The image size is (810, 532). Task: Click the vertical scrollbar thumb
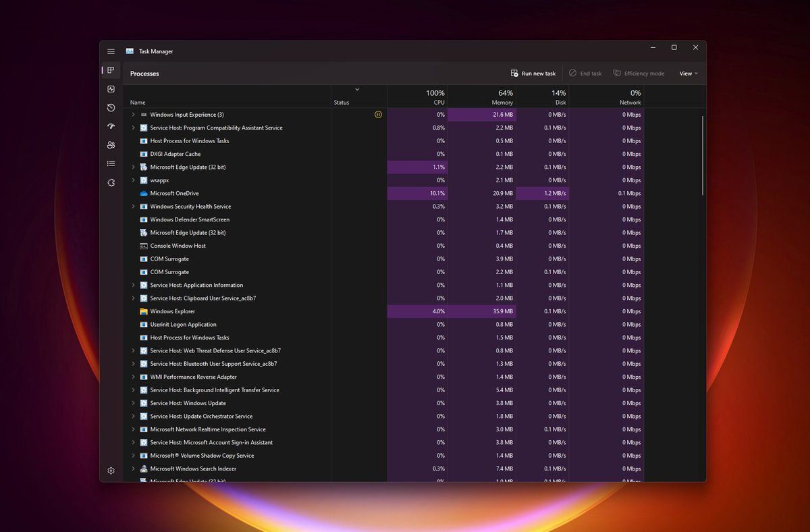(x=703, y=155)
